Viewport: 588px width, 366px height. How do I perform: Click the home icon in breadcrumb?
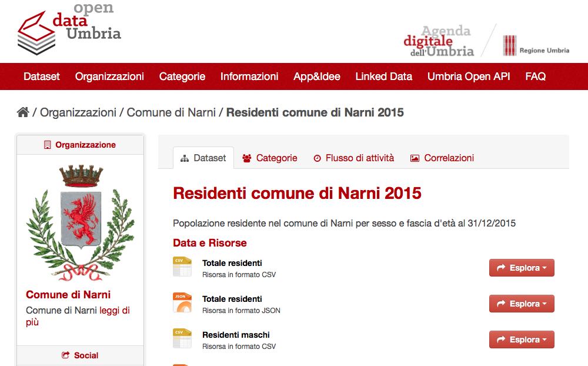pos(23,112)
